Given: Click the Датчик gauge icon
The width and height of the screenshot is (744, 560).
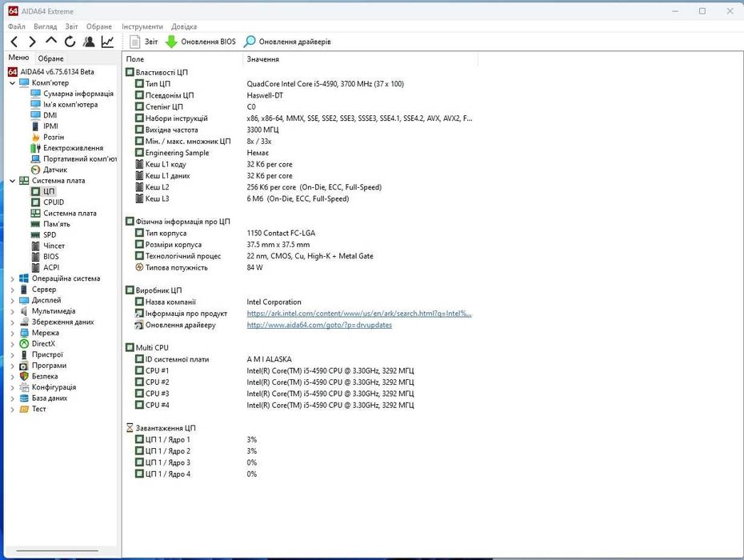Looking at the screenshot, I should coord(35,170).
